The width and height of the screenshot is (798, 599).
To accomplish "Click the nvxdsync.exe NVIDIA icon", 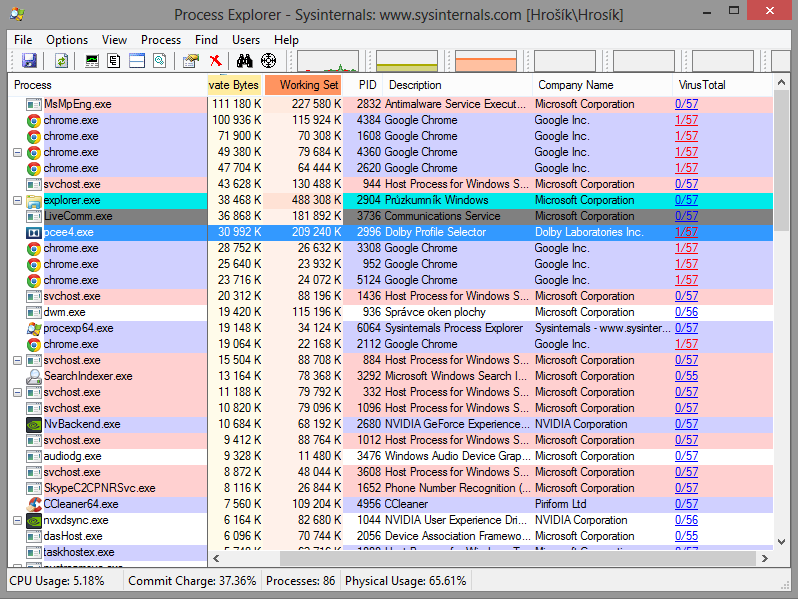I will pyautogui.click(x=34, y=521).
